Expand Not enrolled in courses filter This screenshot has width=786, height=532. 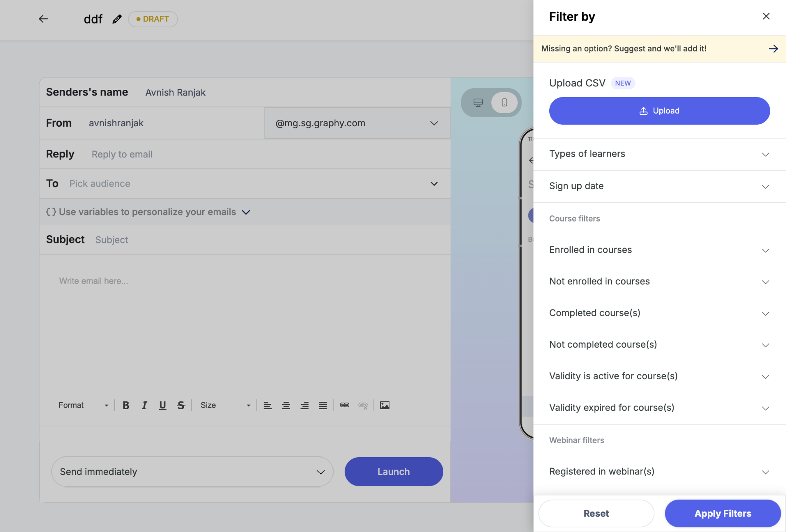click(659, 281)
